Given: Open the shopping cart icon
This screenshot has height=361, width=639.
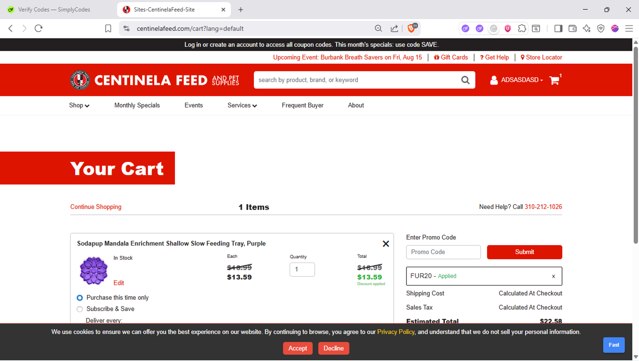Looking at the screenshot, I should [554, 80].
